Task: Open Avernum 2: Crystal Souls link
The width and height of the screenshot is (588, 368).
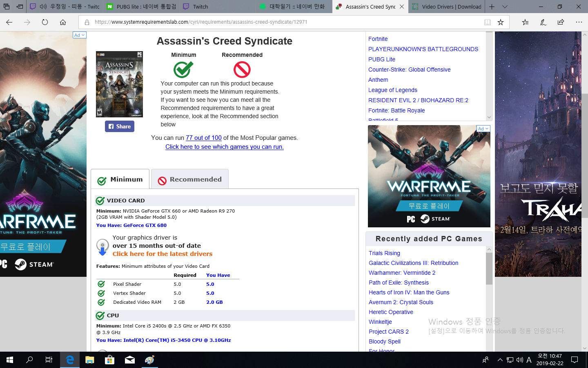Action: pos(401,302)
